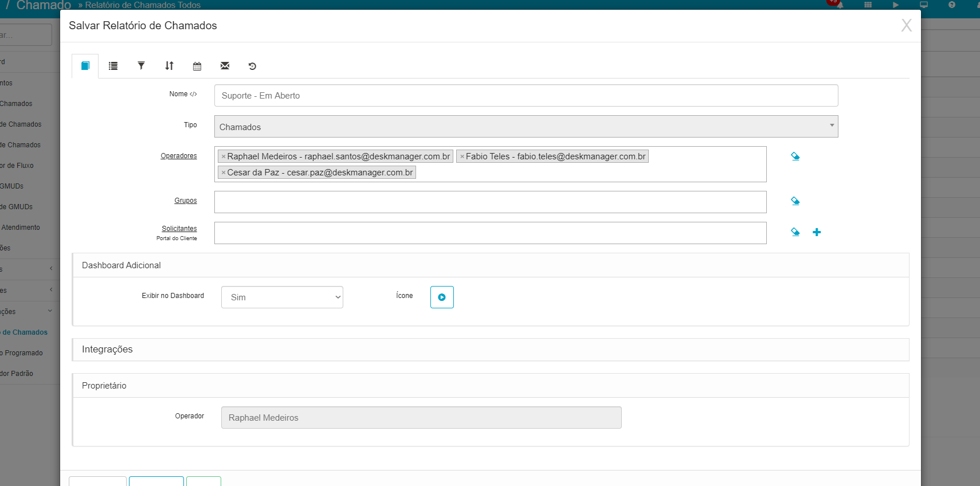The height and width of the screenshot is (486, 980).
Task: Open the filter funnel tab
Action: pos(141,66)
